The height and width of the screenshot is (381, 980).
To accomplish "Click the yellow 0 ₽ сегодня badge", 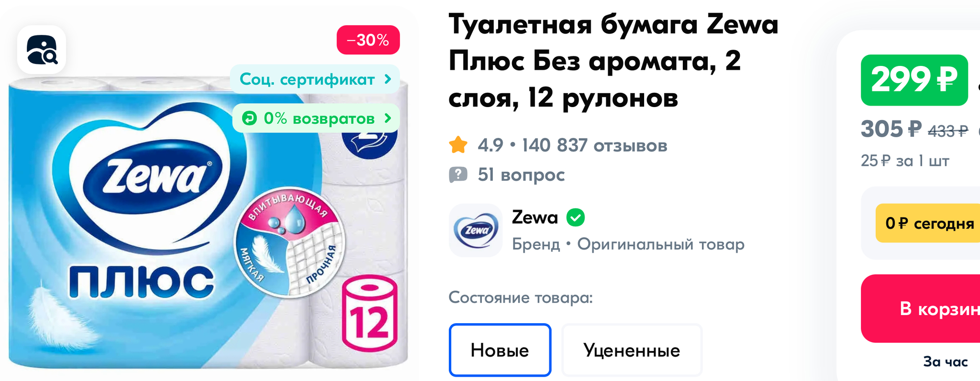I will coord(928,223).
